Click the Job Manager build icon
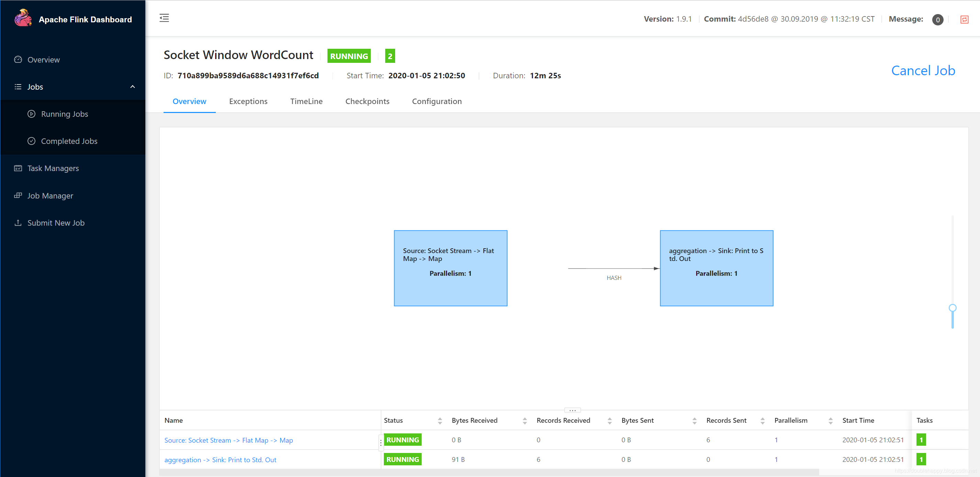Screen dimensions: 980x477 tap(18, 195)
